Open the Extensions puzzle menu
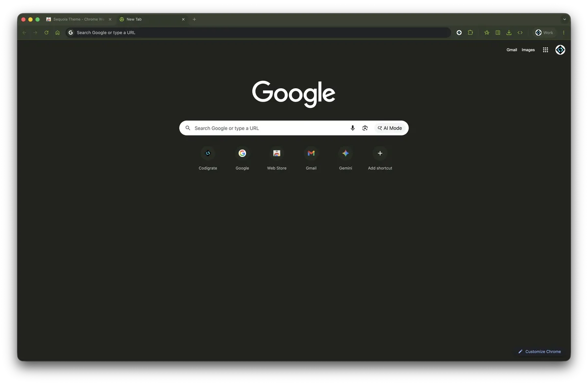This screenshot has height=386, width=588. 470,33
